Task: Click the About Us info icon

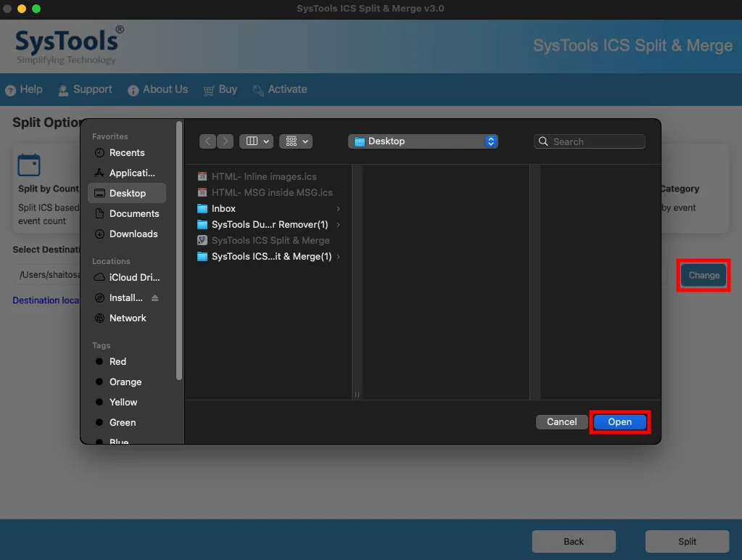Action: pyautogui.click(x=133, y=90)
